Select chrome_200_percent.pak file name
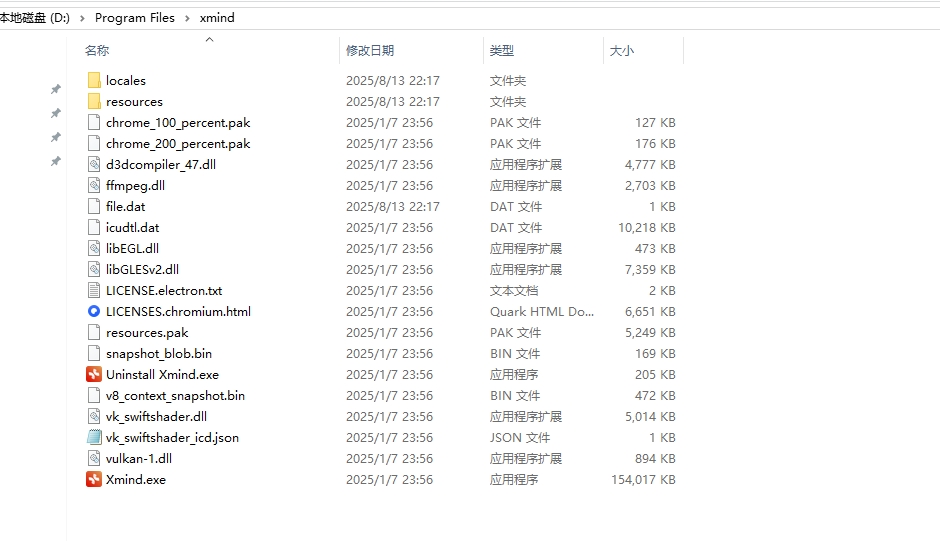Viewport: 940px width, 541px height. pyautogui.click(x=178, y=143)
